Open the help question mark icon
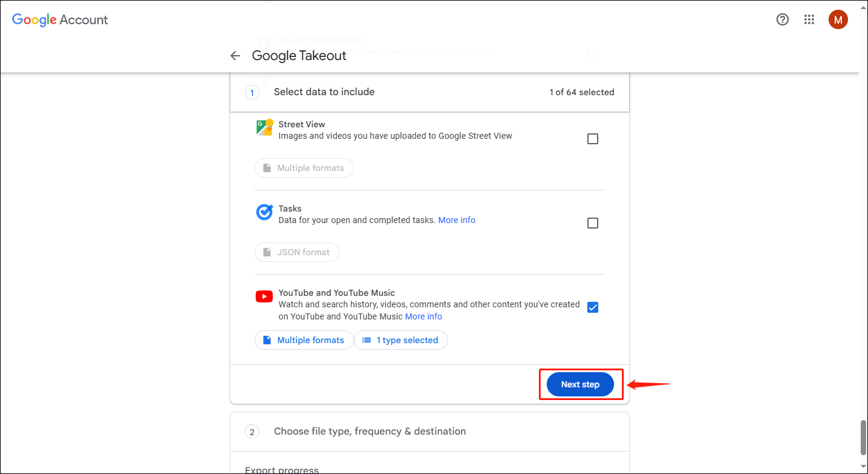This screenshot has height=474, width=868. [783, 19]
